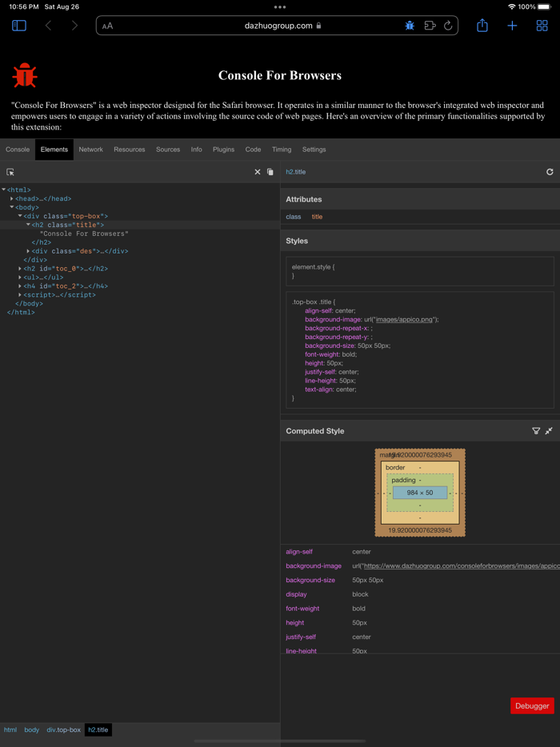This screenshot has height=747, width=560.
Task: Open the Safari extensions puzzle icon
Action: [x=430, y=25]
